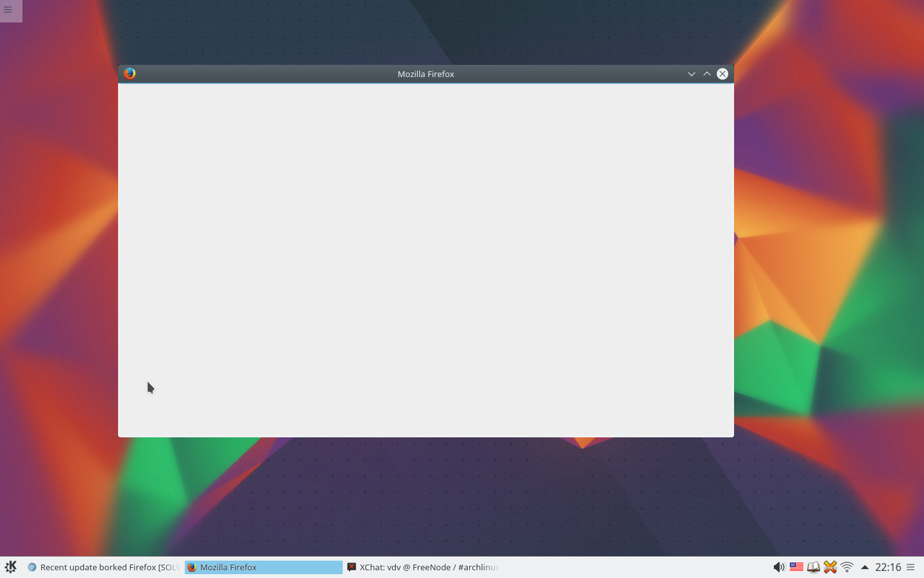Open the volume speaker tray icon
The height and width of the screenshot is (578, 924).
pos(779,567)
